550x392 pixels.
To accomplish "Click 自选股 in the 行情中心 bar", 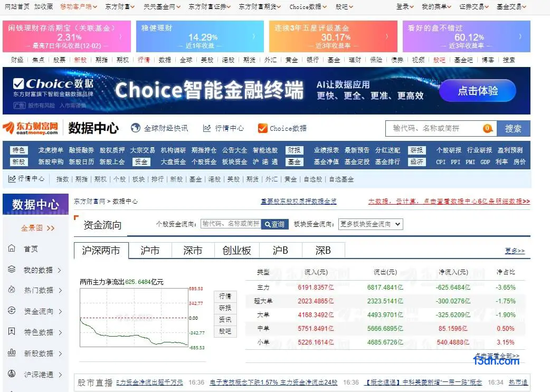I will (x=312, y=179).
